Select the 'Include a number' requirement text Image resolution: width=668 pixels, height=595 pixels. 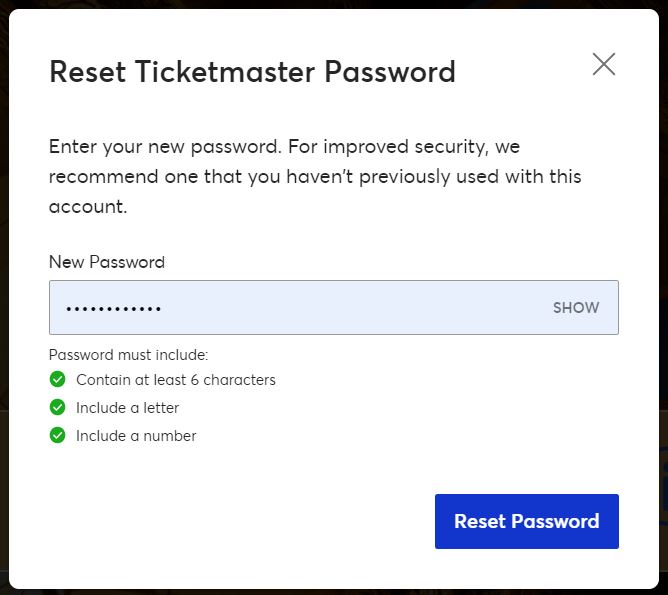click(136, 436)
